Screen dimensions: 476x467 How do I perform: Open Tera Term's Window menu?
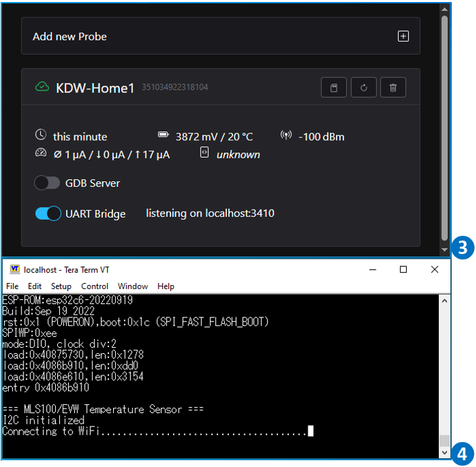click(133, 286)
